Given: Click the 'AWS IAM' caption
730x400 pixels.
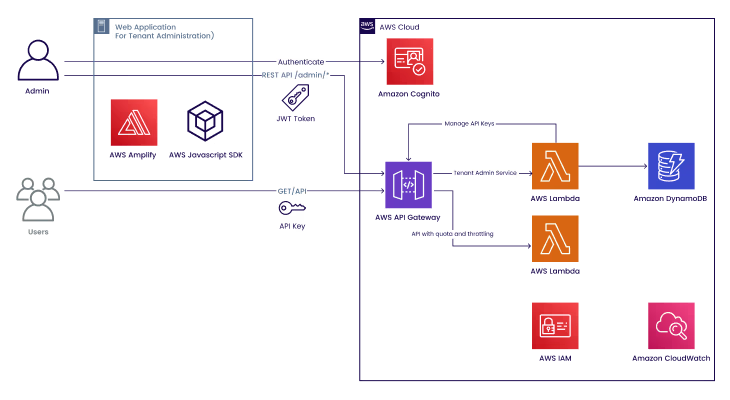Looking at the screenshot, I should click(555, 358).
